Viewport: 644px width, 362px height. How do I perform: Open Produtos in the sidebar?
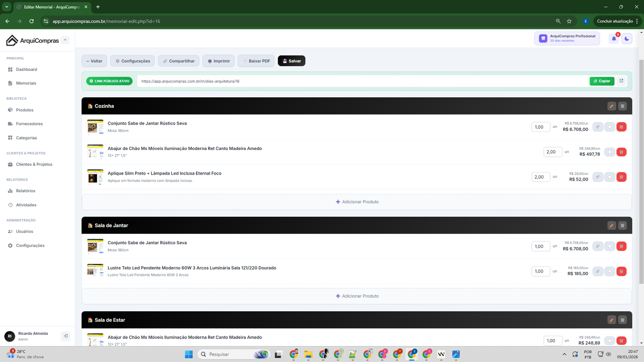click(x=25, y=110)
